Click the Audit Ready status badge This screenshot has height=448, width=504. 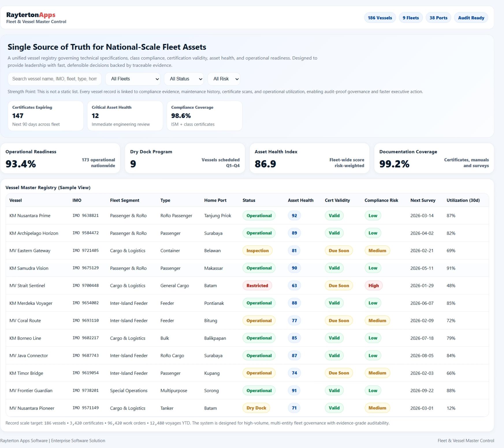click(x=471, y=17)
